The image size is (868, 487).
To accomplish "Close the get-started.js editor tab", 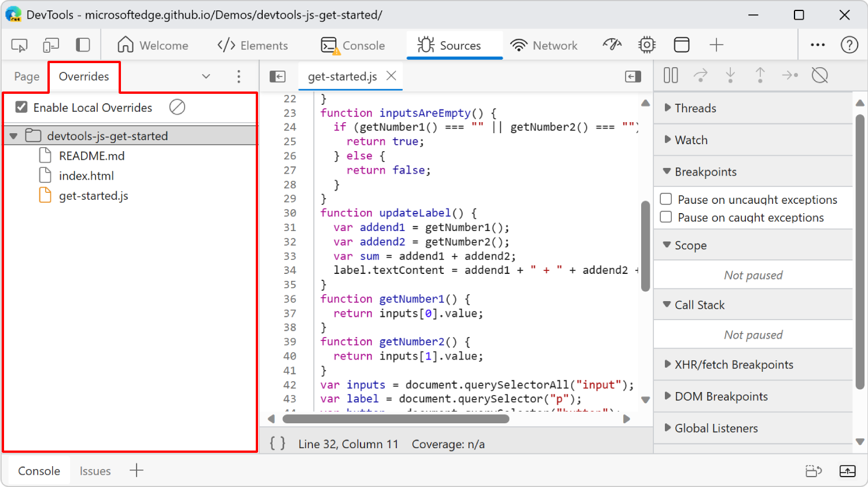I will coord(391,76).
